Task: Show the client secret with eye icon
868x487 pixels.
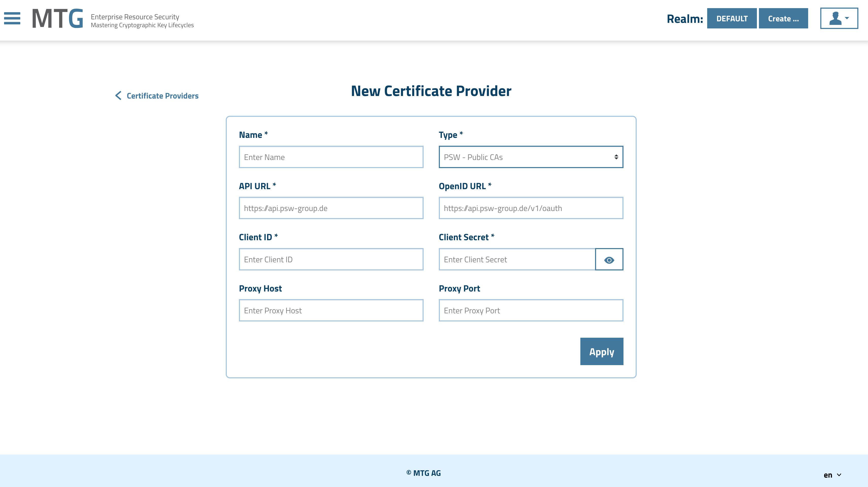Action: [609, 260]
